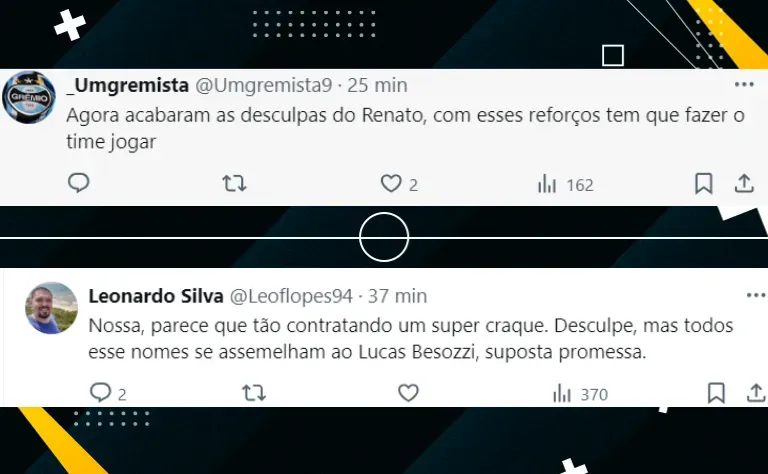Open the 37 min timestamp link
Image resolution: width=768 pixels, height=474 pixels.
tap(397, 296)
